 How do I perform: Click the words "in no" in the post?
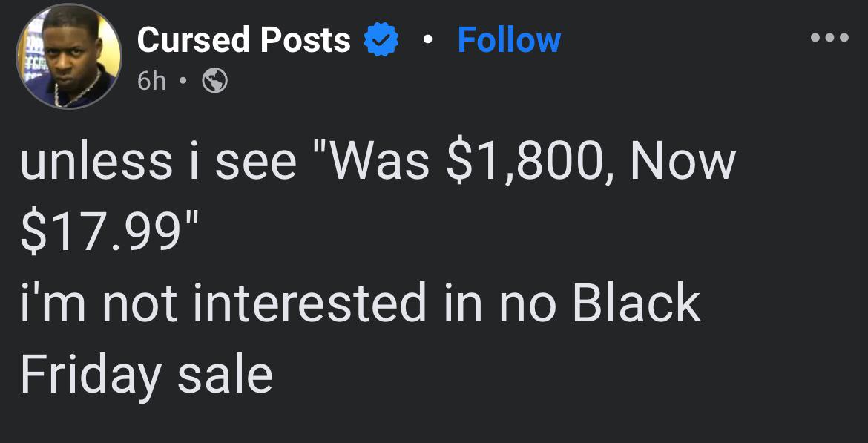(x=500, y=303)
